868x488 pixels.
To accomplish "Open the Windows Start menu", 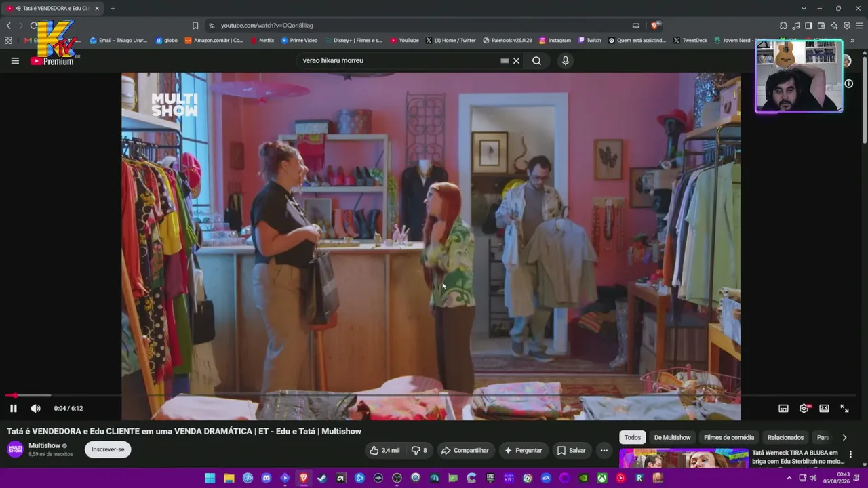I will 210,478.
